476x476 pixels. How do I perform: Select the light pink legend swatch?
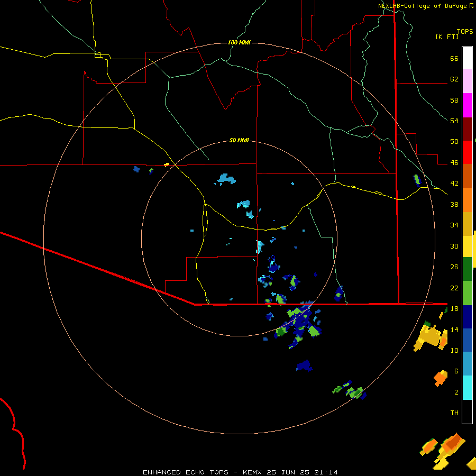coord(467,81)
